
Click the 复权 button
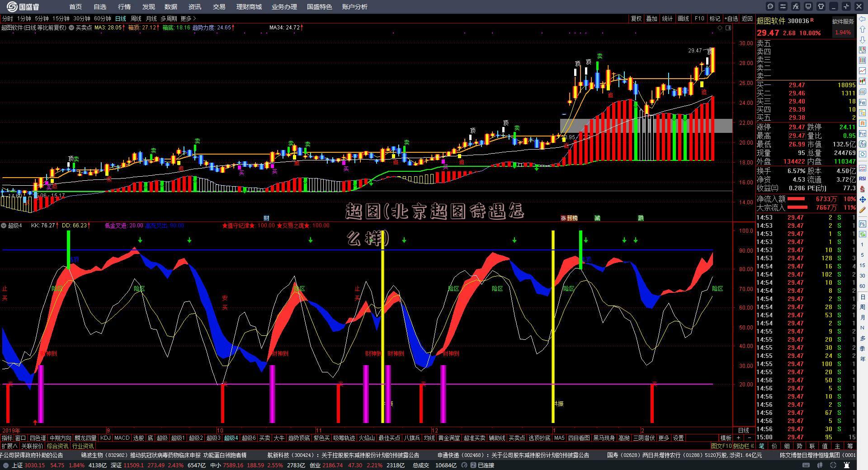[637, 19]
